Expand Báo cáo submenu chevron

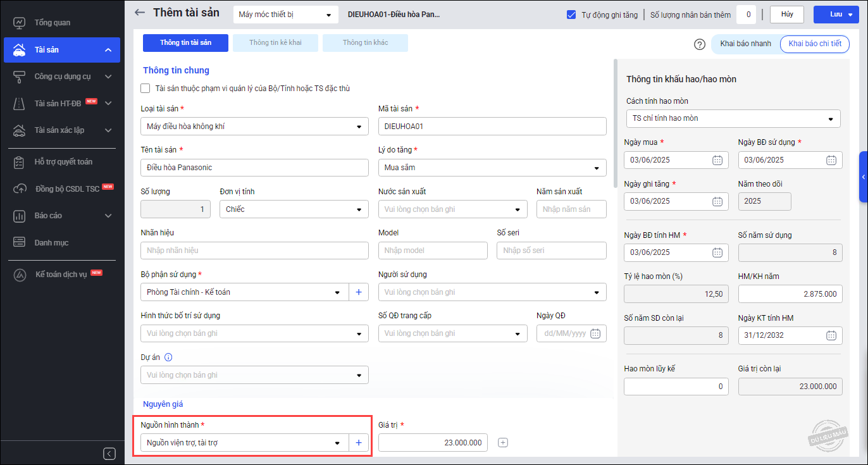pos(108,216)
